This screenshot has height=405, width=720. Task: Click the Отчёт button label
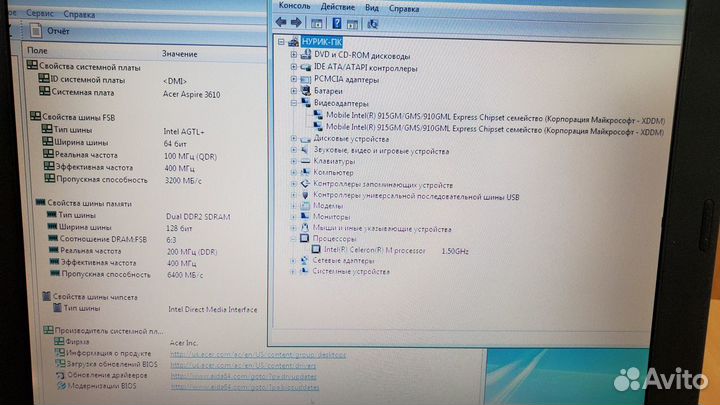[x=58, y=31]
